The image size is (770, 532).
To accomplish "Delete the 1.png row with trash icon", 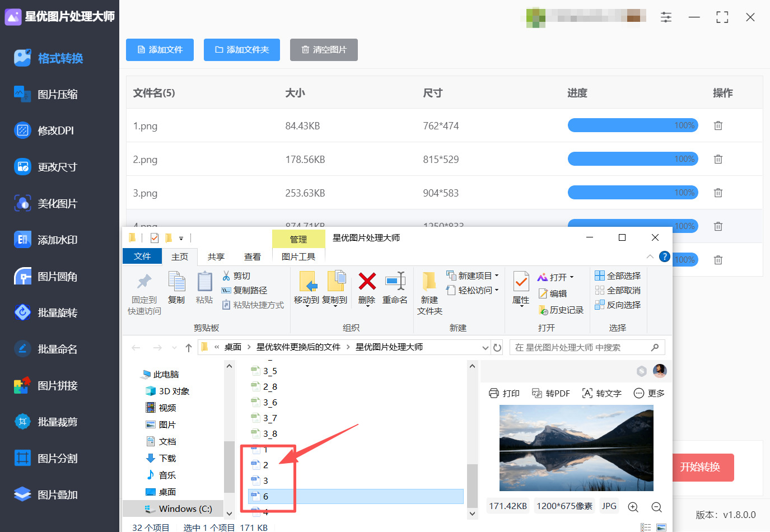I will [x=718, y=126].
